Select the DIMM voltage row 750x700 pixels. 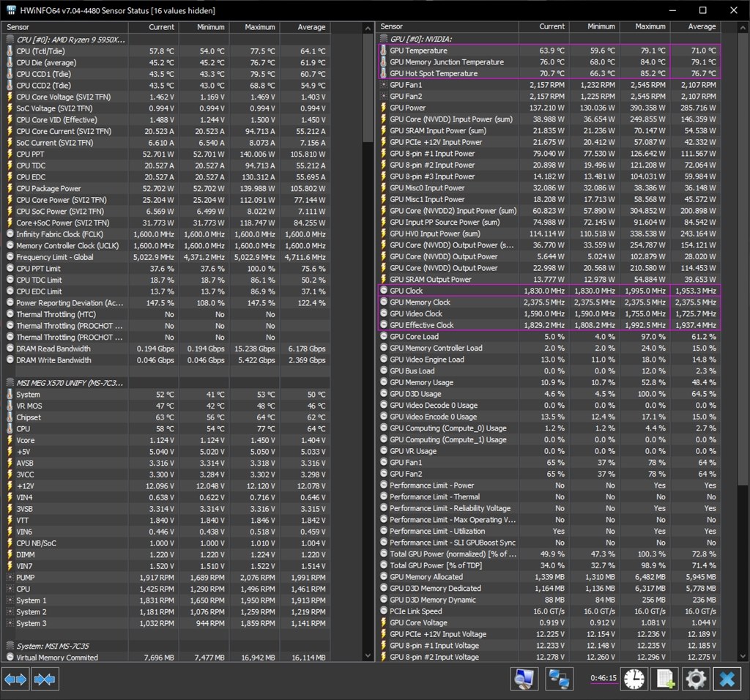[166, 554]
